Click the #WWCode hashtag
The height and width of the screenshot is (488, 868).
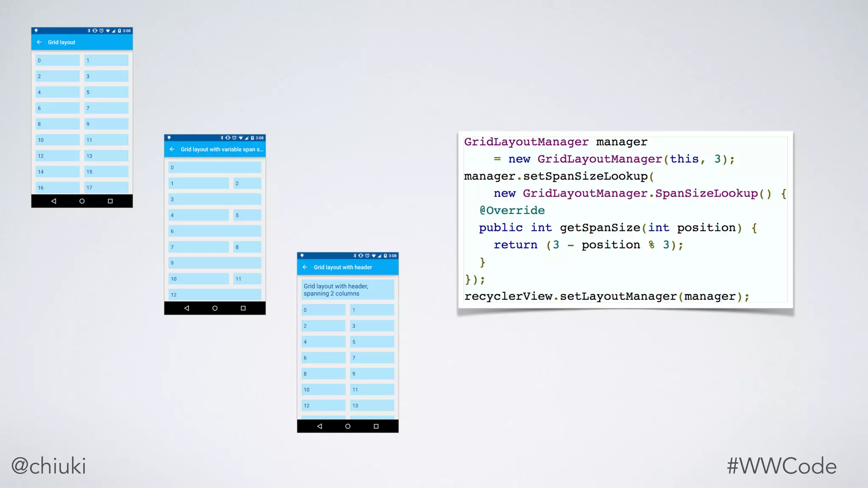(782, 466)
